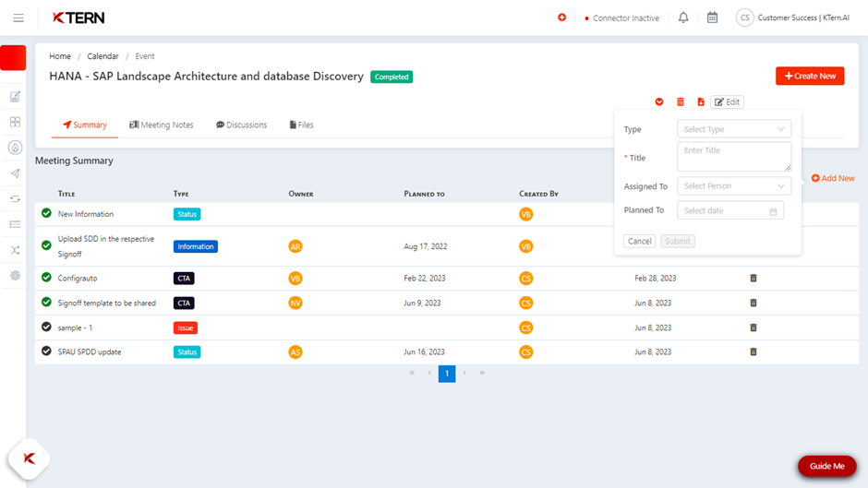Toggle completion check for Signoff template row
This screenshot has width=868, height=488.
[x=46, y=302]
